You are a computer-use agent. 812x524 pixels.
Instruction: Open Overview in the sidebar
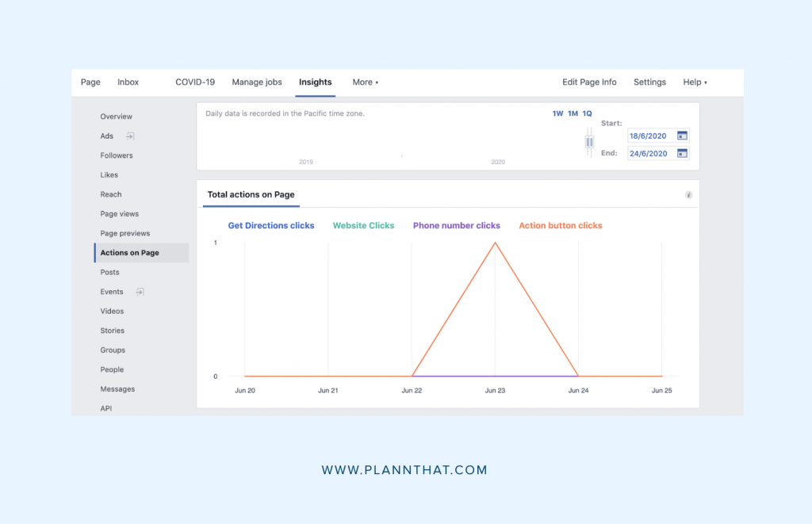coord(116,117)
